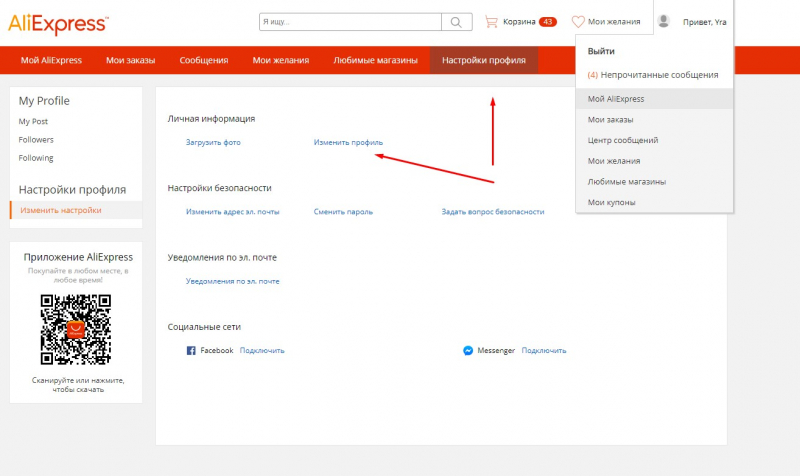
Task: Open the Сообщения navigation tab
Action: point(204,60)
